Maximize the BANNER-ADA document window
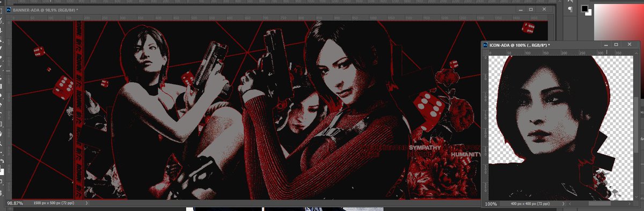Screen dimensions: 644x211 531,9
